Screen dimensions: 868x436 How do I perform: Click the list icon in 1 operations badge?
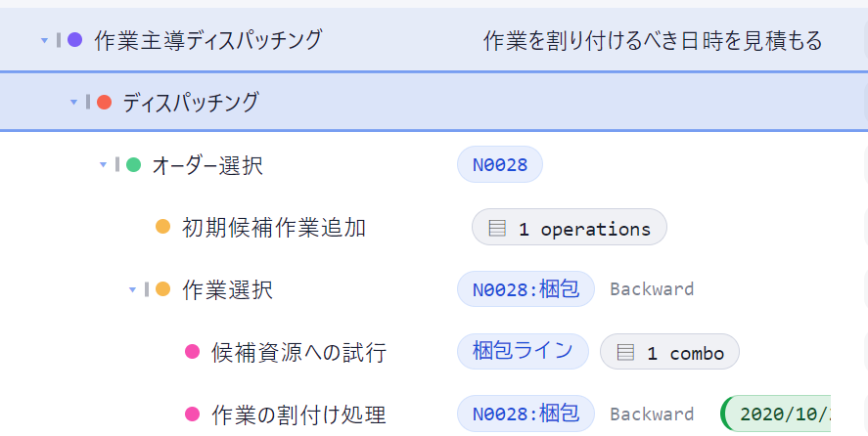497,228
